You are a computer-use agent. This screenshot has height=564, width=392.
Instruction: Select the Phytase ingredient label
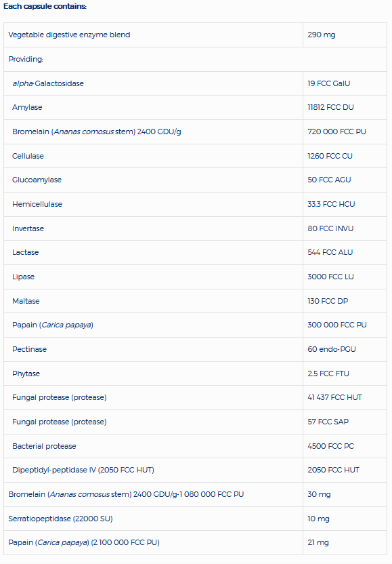(x=26, y=374)
